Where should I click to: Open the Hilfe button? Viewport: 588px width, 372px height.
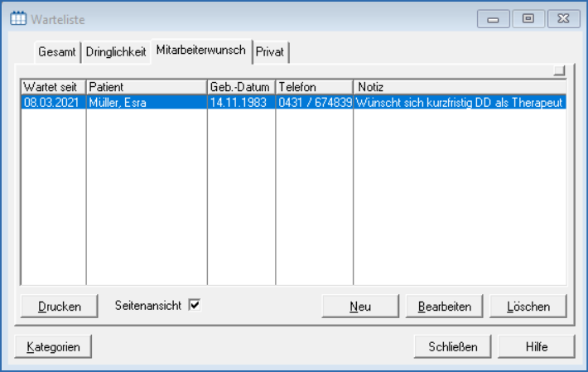[537, 347]
